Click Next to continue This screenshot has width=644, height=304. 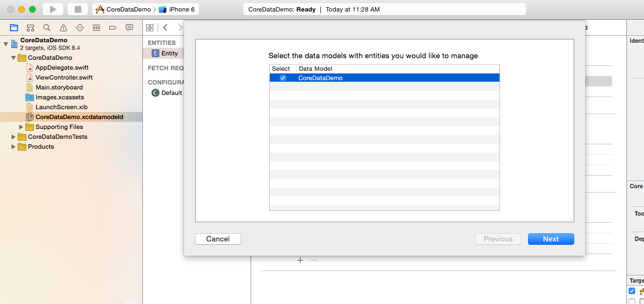pos(551,239)
